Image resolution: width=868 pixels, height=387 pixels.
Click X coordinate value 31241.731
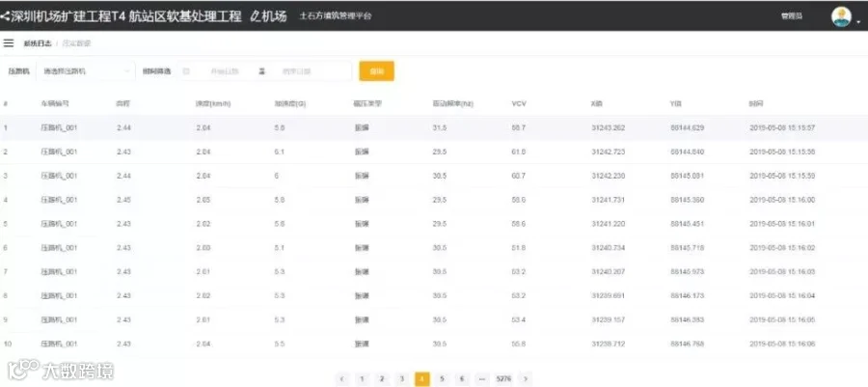point(608,200)
